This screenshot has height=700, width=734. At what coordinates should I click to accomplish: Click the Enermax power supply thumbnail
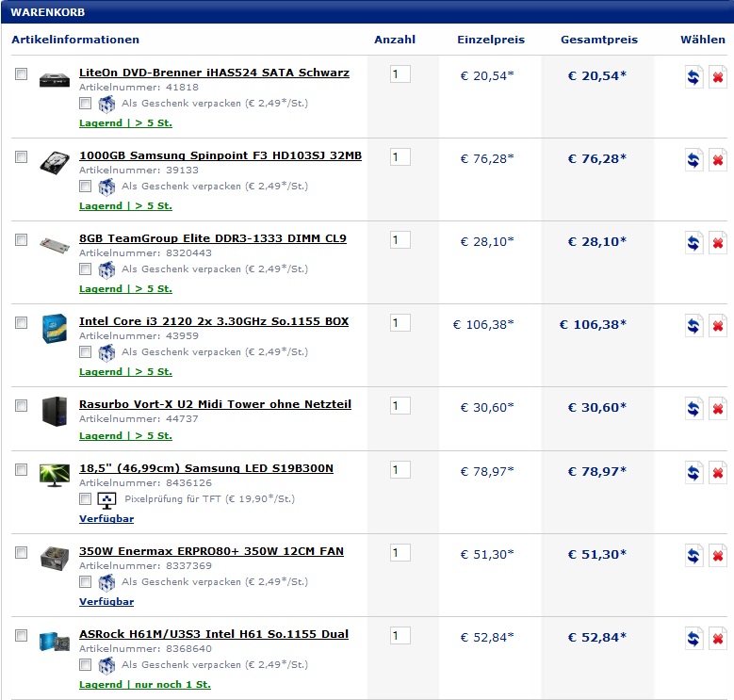click(55, 559)
